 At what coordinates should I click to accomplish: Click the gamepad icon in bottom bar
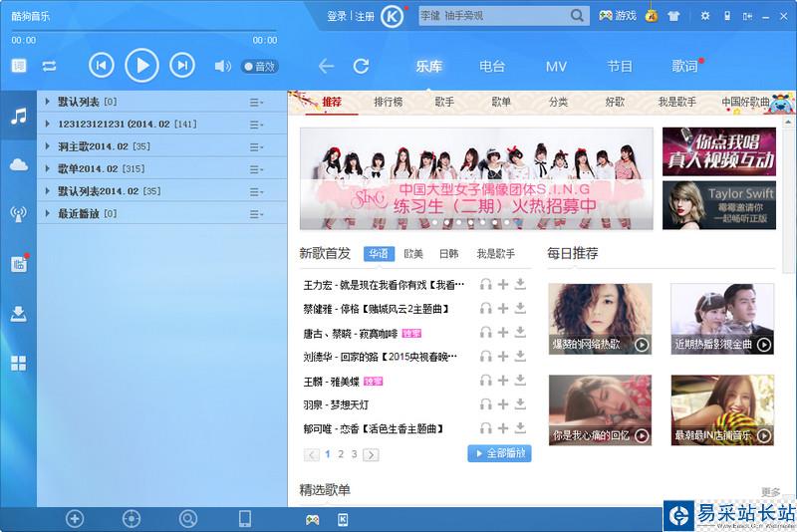point(312,520)
